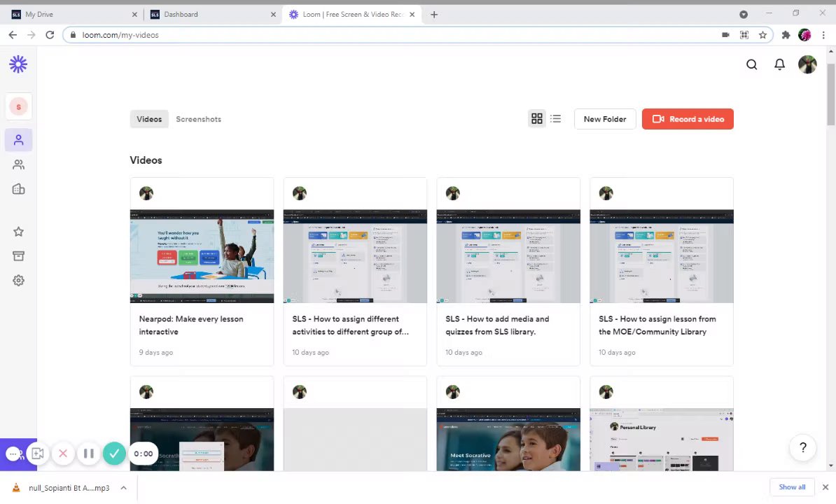Open Shared with me people icon

click(x=19, y=164)
